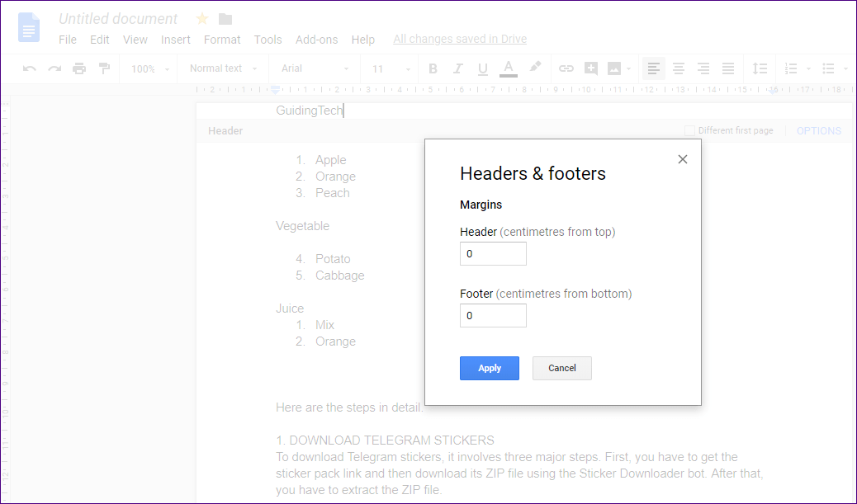Click the Juice text in document
857x504 pixels.
click(x=290, y=309)
